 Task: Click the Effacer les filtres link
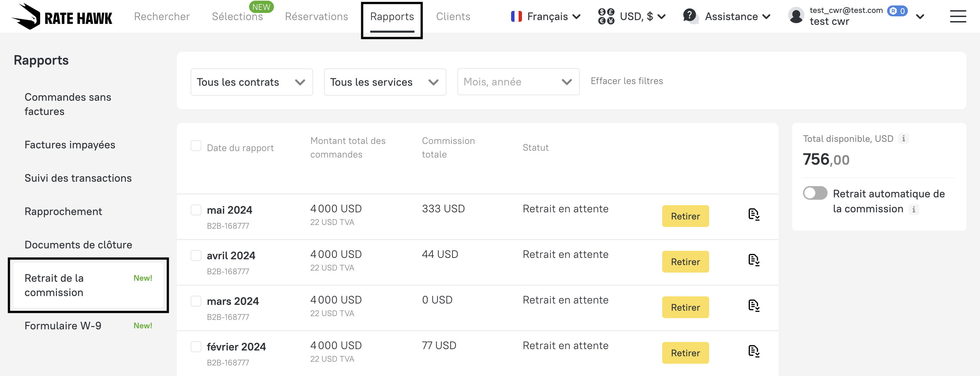(626, 81)
